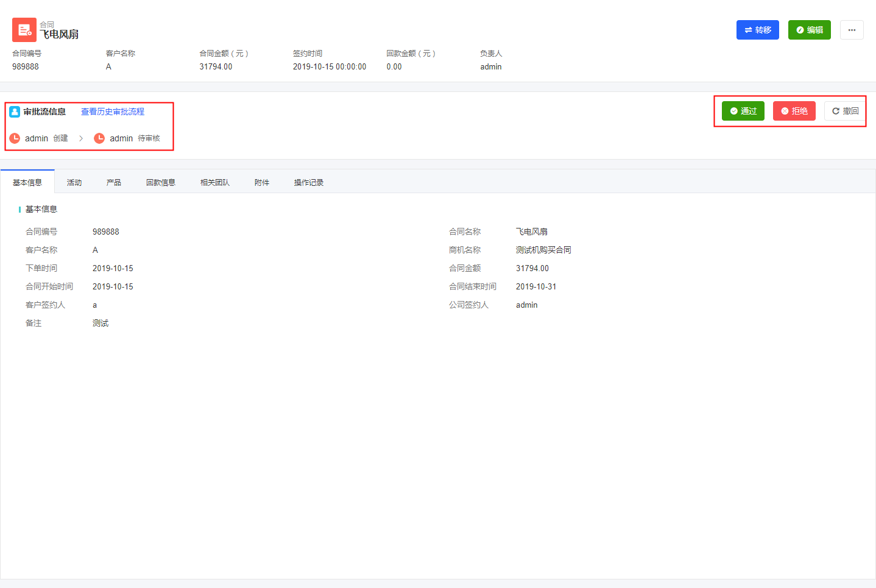Open the more options ellipsis menu
Viewport: 876px width, 588px height.
click(852, 30)
